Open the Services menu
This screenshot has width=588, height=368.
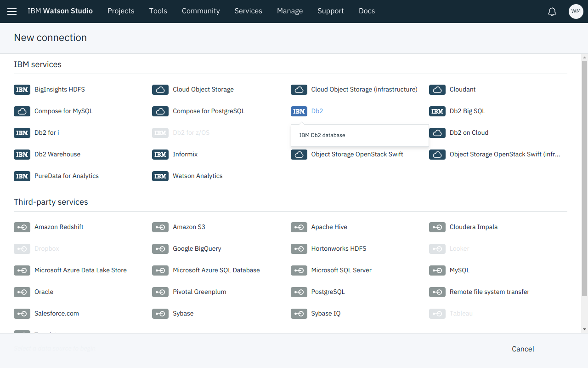[x=248, y=11]
